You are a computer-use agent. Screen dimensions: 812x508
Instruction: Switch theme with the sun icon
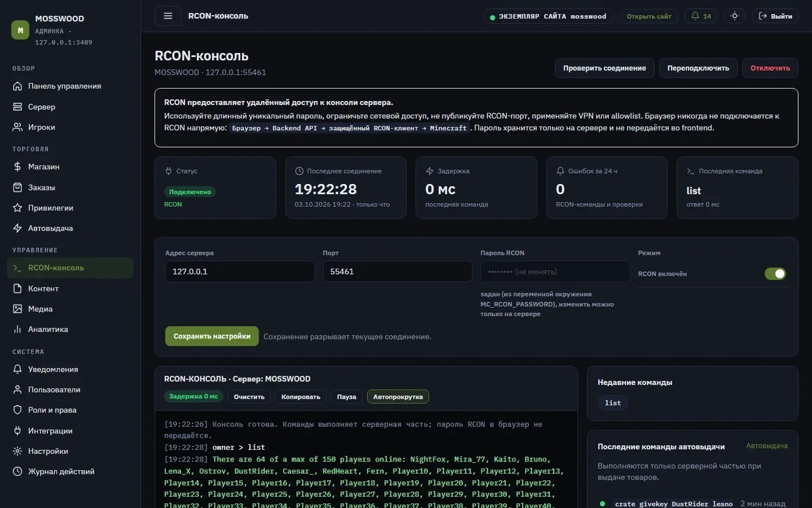pyautogui.click(x=734, y=16)
